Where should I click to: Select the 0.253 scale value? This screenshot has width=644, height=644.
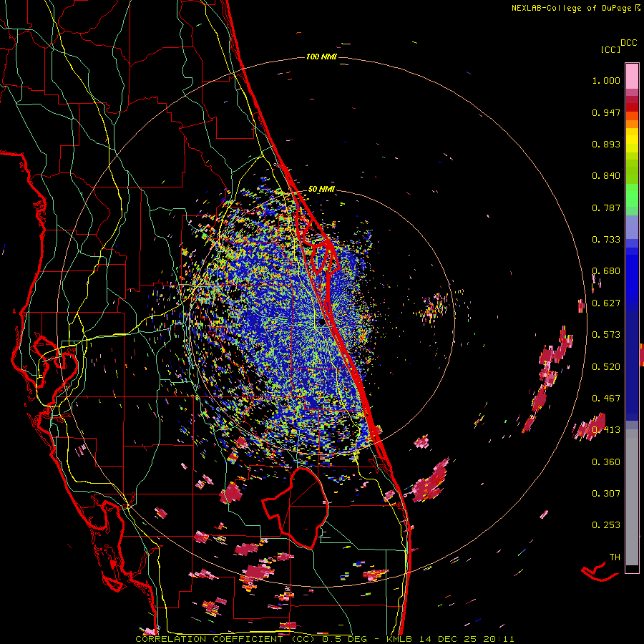606,525
